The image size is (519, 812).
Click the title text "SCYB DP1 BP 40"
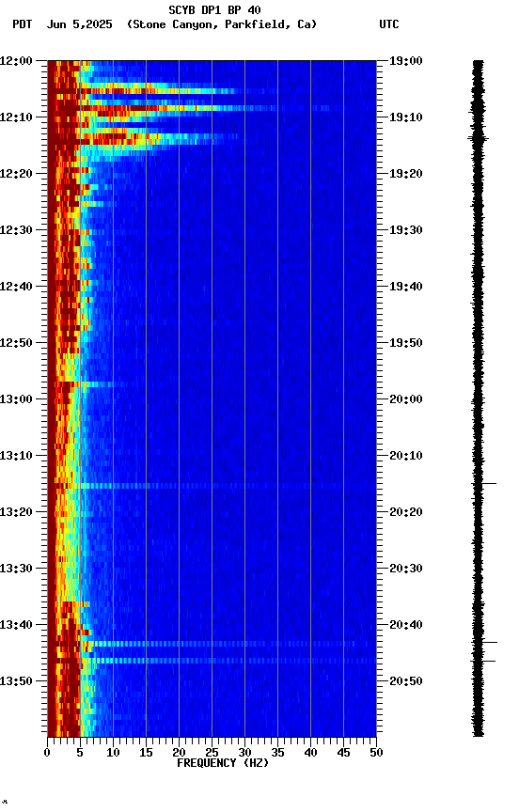point(214,9)
